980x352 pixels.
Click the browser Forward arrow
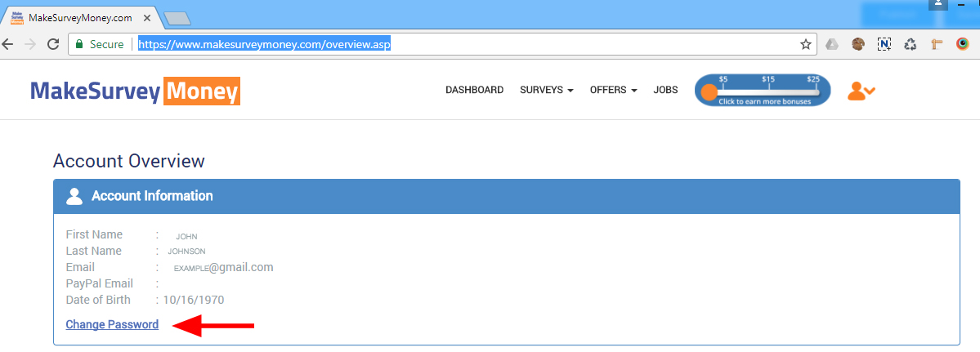pos(30,44)
